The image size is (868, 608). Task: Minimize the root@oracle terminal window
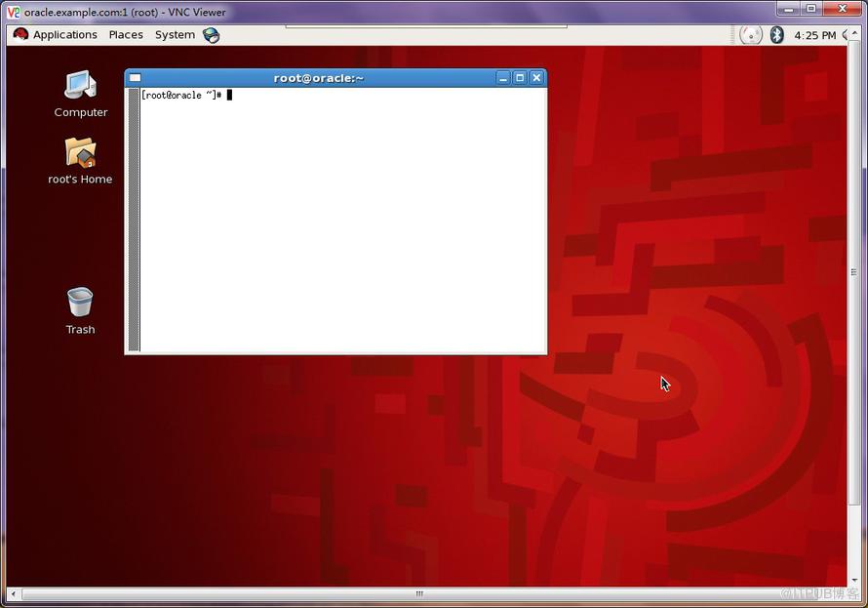[x=502, y=78]
